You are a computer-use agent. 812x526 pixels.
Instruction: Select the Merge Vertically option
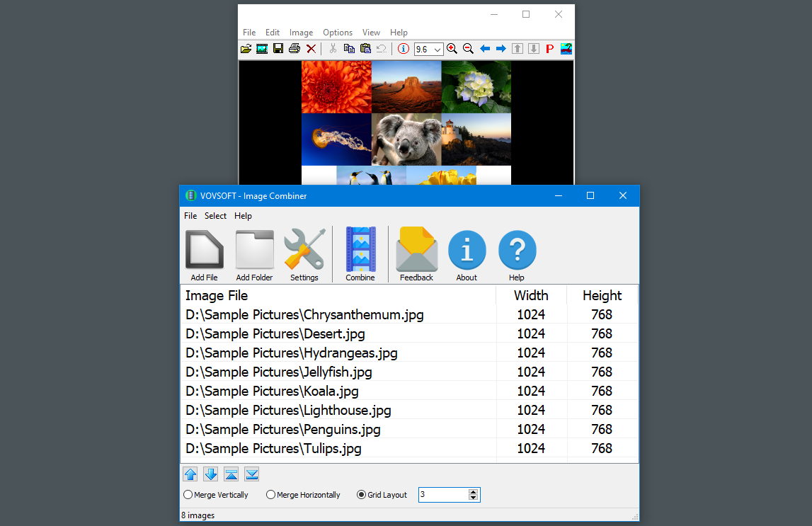[x=216, y=495]
